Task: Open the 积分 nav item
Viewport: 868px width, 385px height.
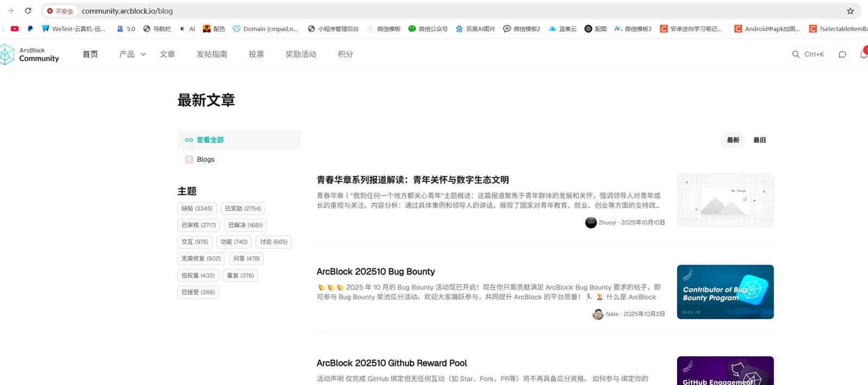Action: 345,54
